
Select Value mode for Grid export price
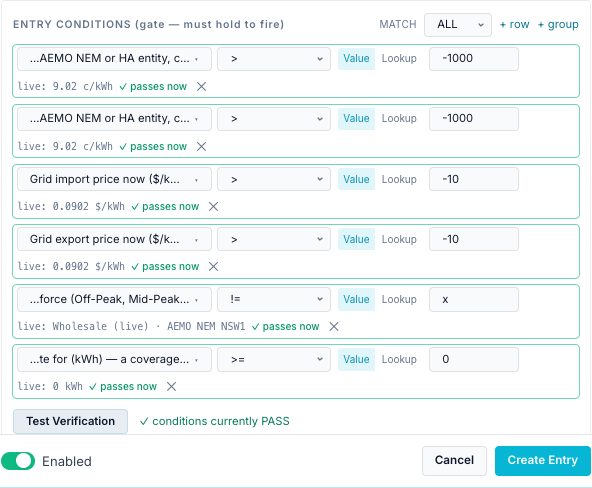tap(356, 239)
